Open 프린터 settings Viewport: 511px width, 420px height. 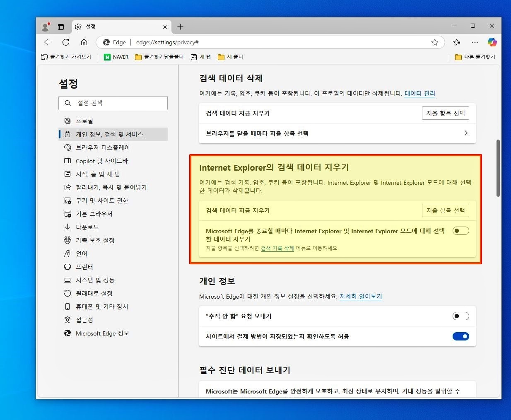[x=113, y=267]
